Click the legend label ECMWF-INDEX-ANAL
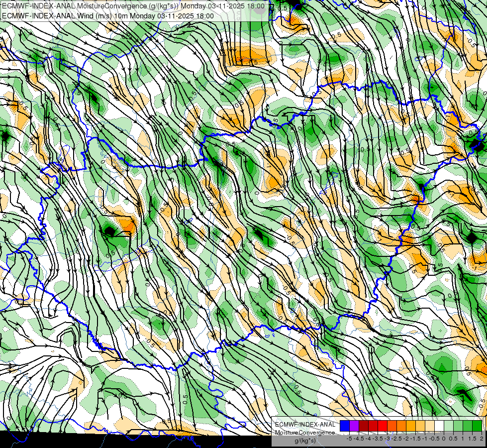Viewport: 487px width, 448px height. (305, 425)
